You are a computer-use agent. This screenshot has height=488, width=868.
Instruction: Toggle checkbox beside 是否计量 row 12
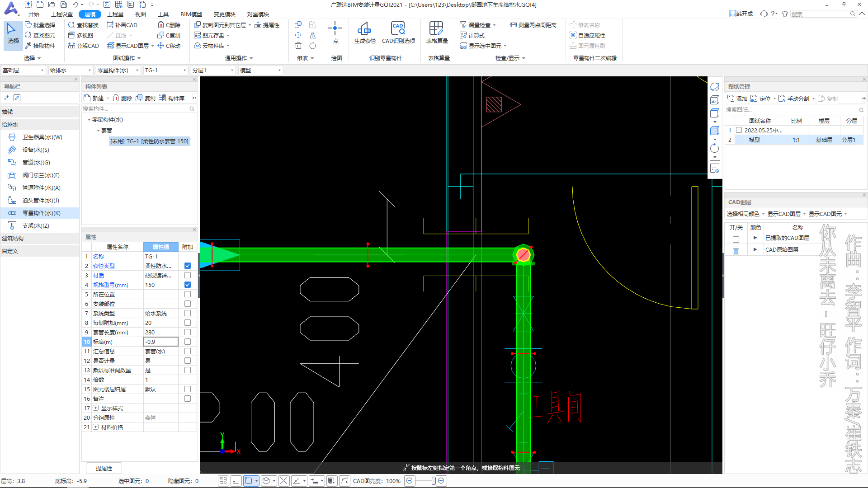[187, 361]
